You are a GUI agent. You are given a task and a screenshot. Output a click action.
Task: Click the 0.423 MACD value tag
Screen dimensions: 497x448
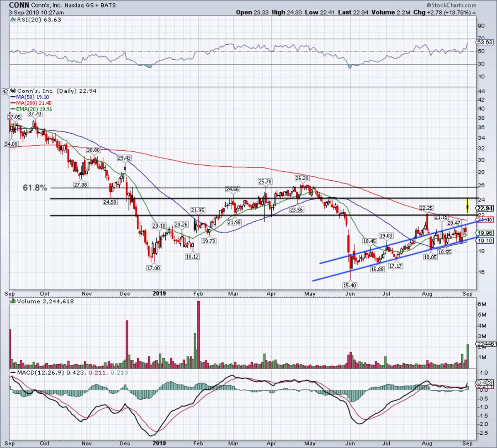(485, 383)
